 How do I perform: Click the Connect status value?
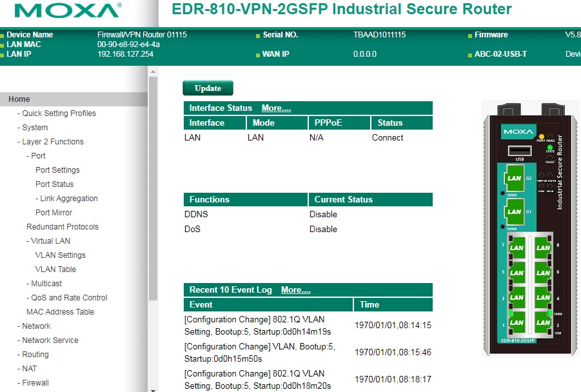coord(388,137)
